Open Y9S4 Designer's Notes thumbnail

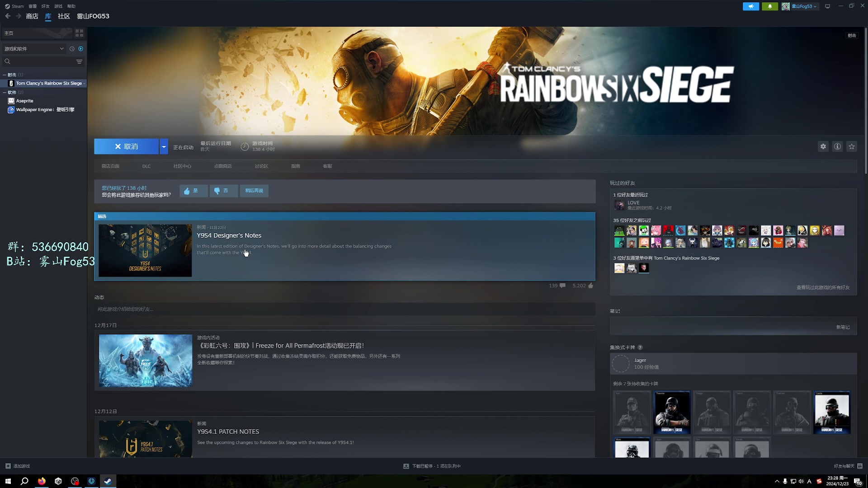(x=145, y=251)
